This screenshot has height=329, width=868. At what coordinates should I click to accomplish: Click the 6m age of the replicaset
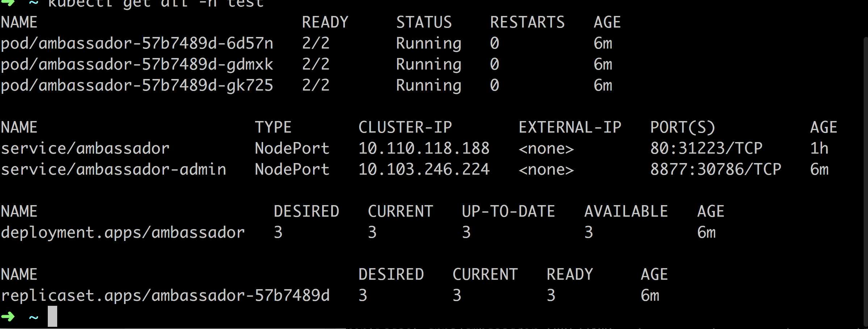(650, 296)
